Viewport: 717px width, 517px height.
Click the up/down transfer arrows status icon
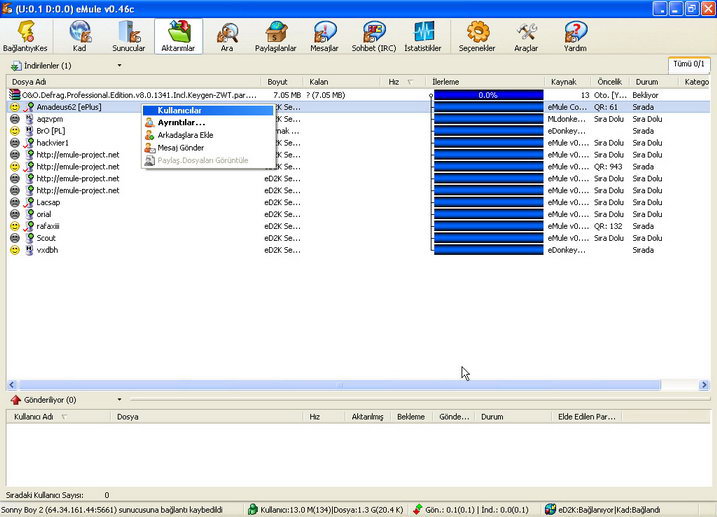tap(417, 509)
